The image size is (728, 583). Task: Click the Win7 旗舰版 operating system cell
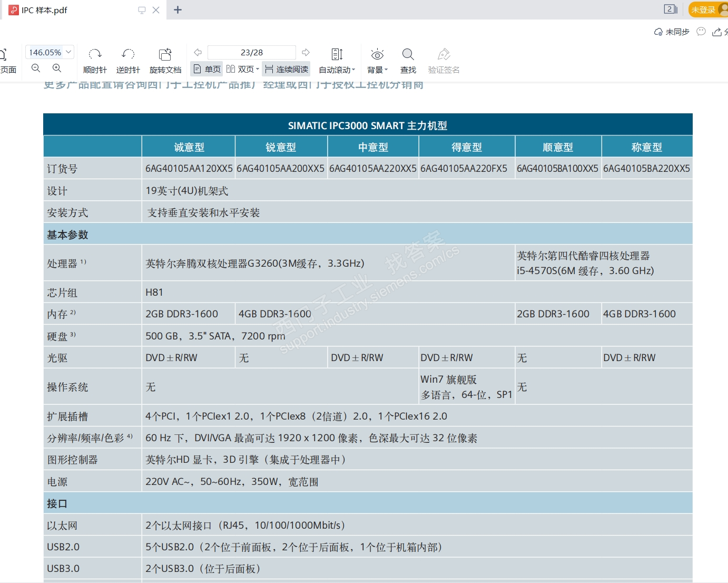tap(466, 387)
